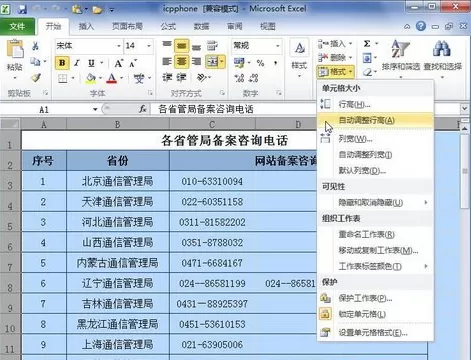The width and height of the screenshot is (471, 360).
Task: Choose Rename Sheet menu item
Action: pyautogui.click(x=375, y=234)
